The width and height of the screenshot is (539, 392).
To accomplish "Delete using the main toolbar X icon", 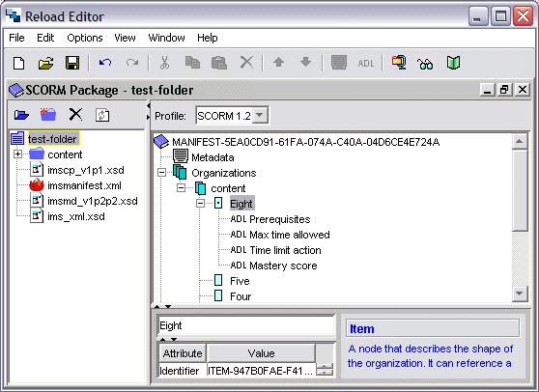I will (246, 63).
